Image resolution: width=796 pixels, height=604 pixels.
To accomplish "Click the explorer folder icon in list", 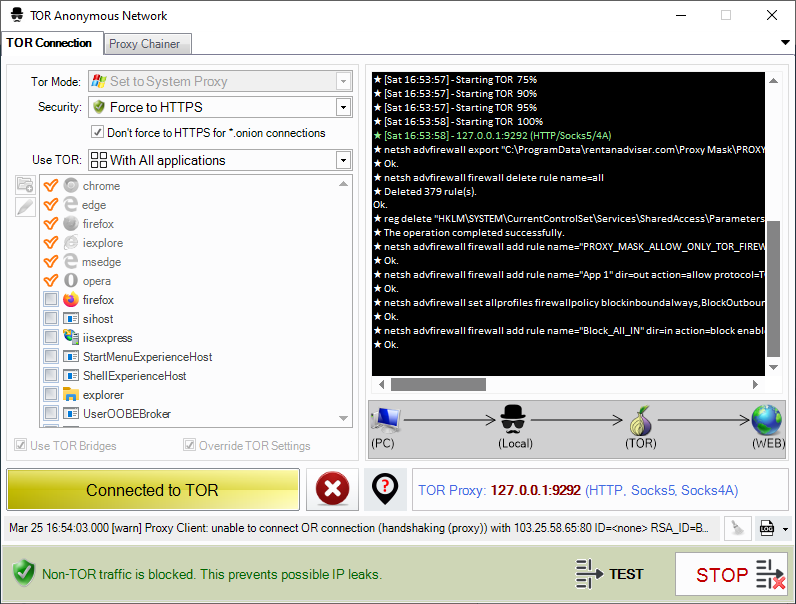I will [x=71, y=394].
